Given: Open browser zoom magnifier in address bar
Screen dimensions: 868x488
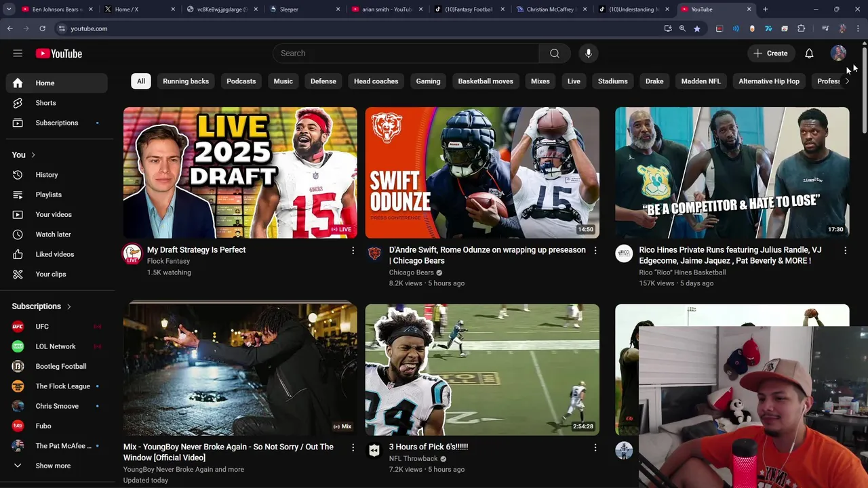Looking at the screenshot, I should (x=682, y=28).
